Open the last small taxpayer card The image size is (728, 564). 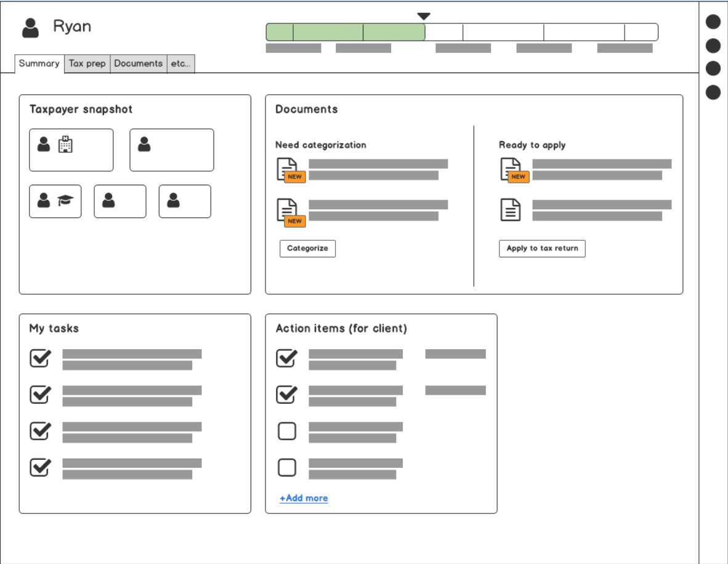click(185, 201)
